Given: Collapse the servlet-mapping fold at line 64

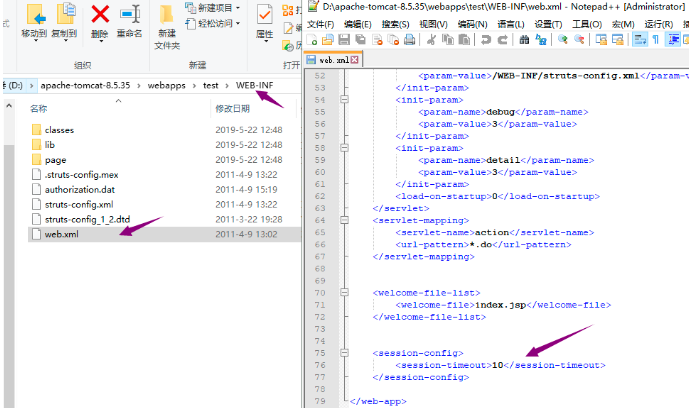Looking at the screenshot, I should tap(344, 220).
